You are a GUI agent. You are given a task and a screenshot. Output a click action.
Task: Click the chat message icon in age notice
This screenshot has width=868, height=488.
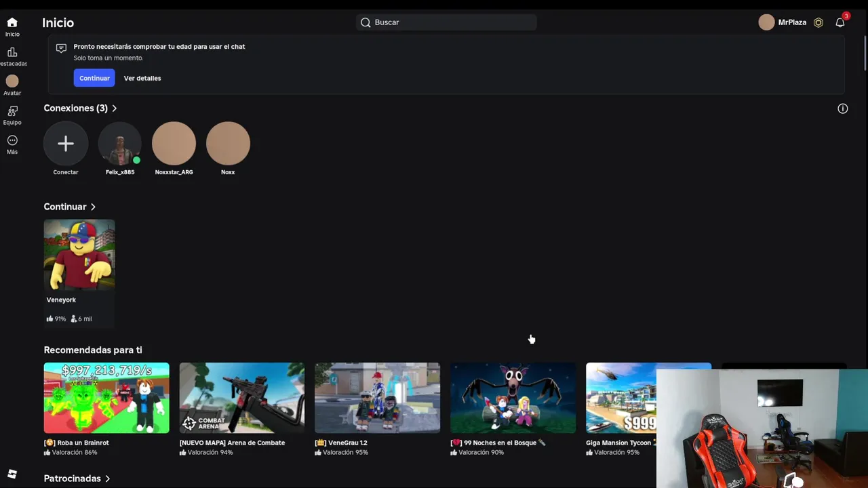[x=61, y=48]
